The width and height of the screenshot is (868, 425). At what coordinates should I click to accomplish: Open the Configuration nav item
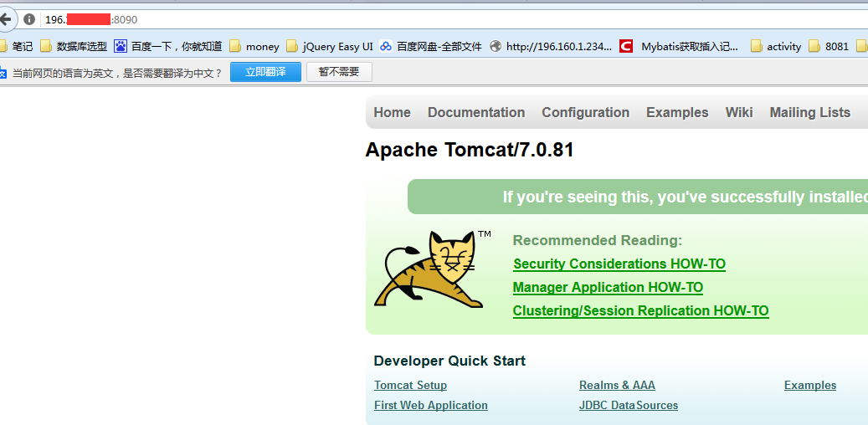585,112
